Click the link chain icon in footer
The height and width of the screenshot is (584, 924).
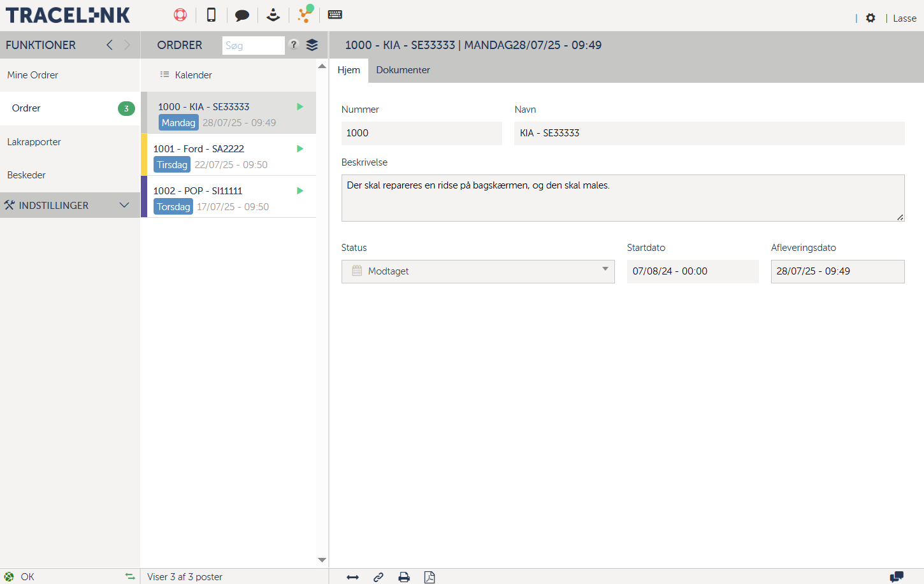point(379,577)
